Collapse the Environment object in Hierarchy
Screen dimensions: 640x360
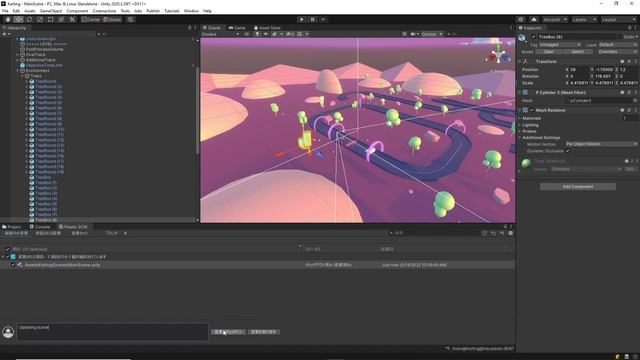point(18,71)
